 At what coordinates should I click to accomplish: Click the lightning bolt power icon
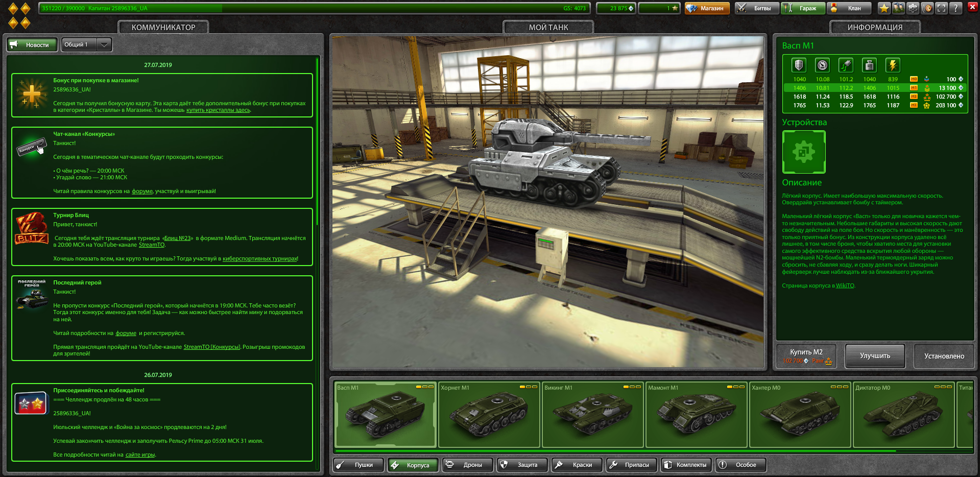pyautogui.click(x=893, y=65)
